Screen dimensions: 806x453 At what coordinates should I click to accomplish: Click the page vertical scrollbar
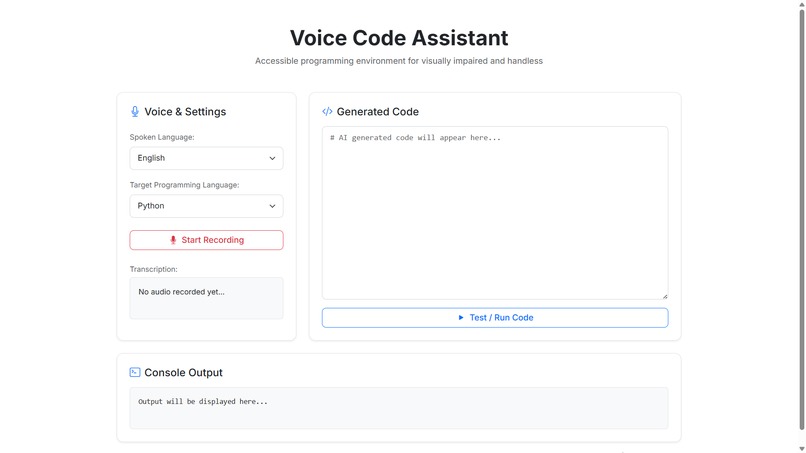[801, 219]
